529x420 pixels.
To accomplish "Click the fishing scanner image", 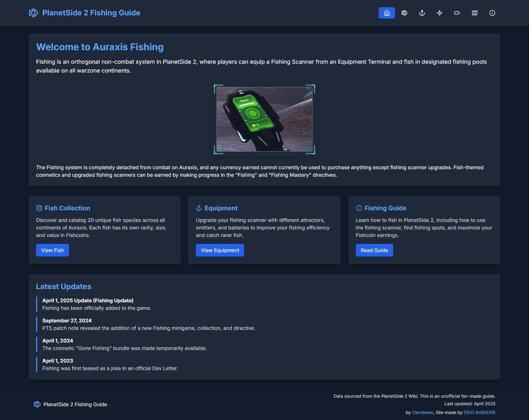I will [264, 120].
